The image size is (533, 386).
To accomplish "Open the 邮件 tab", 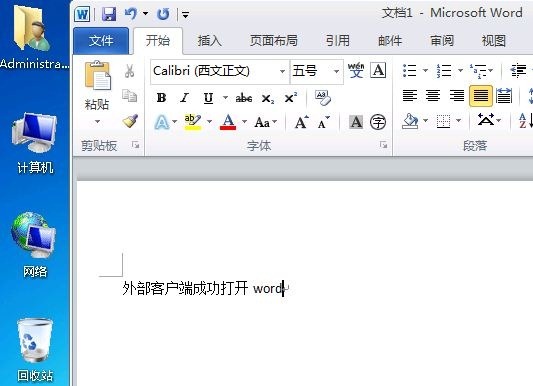I will point(390,41).
